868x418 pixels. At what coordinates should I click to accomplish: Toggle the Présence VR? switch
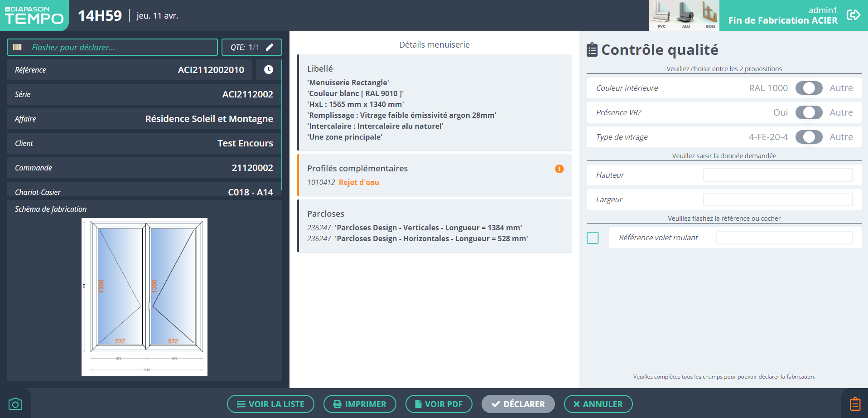tap(809, 112)
